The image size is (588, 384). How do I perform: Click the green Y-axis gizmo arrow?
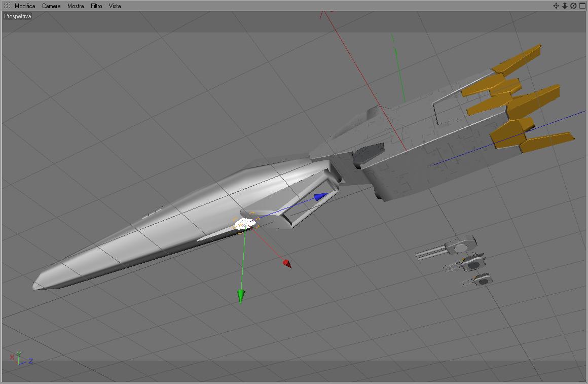(x=241, y=297)
